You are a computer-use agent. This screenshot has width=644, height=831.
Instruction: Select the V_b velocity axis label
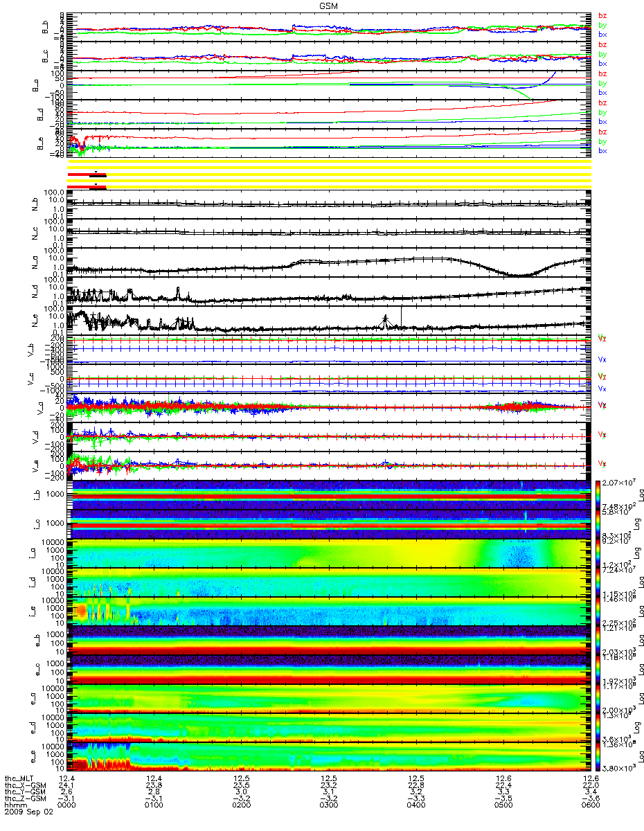tap(29, 350)
